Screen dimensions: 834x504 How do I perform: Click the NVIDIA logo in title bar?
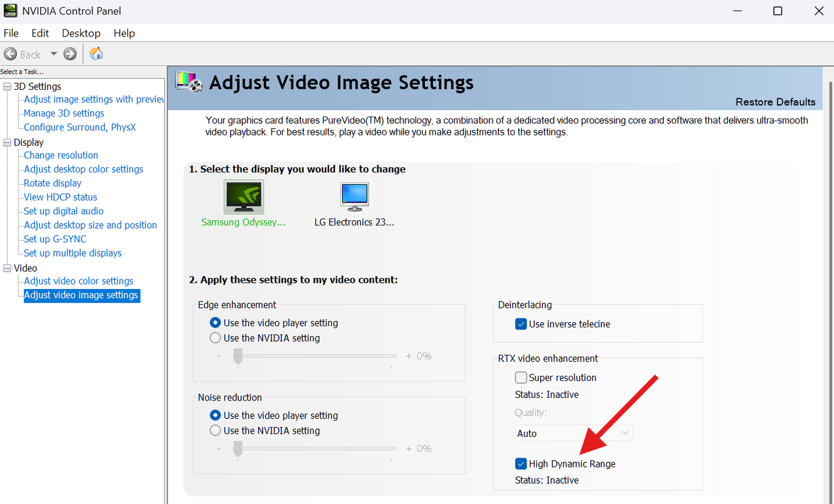[10, 11]
